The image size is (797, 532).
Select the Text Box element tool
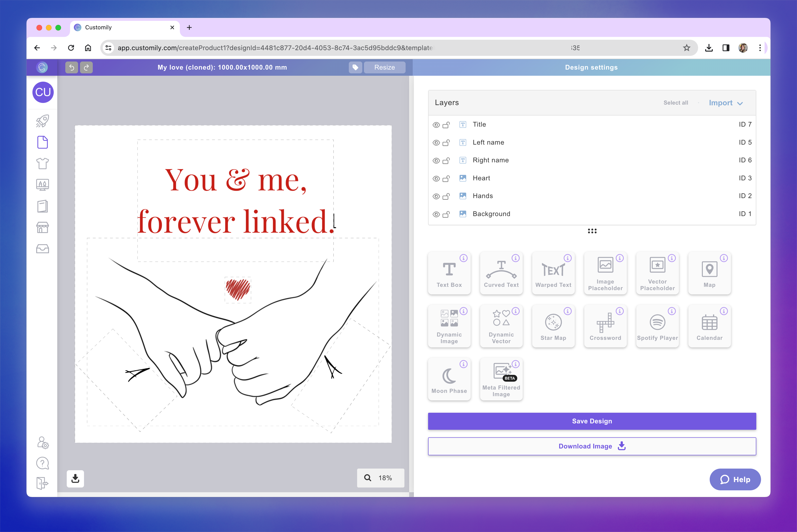point(449,273)
